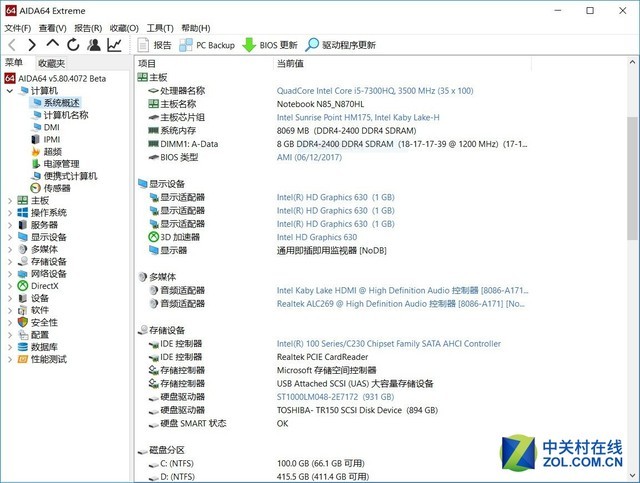Click the user silhouette toolbar icon
Viewport: 640px width, 483px height.
coord(94,45)
